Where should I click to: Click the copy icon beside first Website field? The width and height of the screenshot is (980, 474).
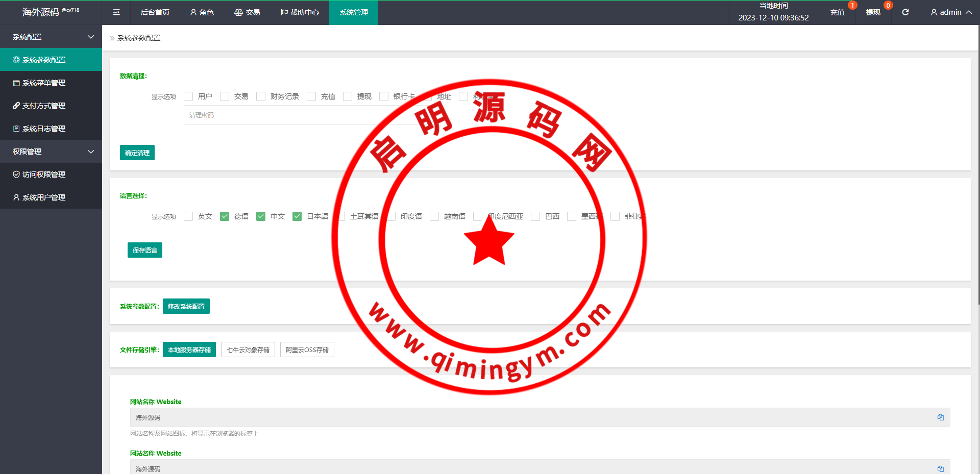(940, 417)
